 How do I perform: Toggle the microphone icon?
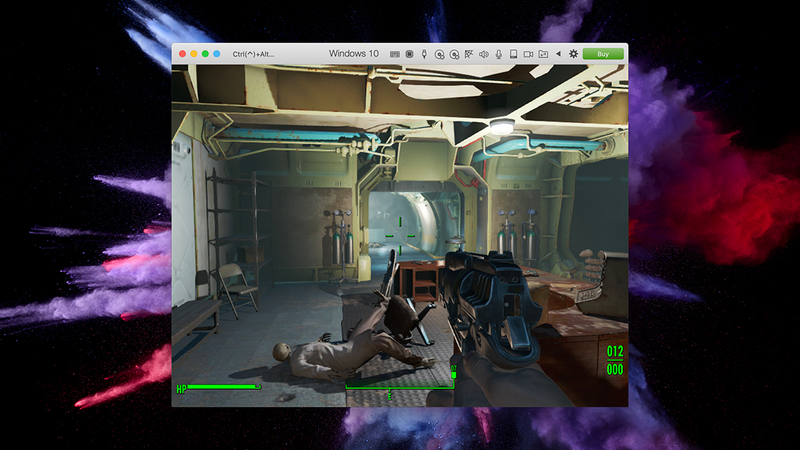498,54
